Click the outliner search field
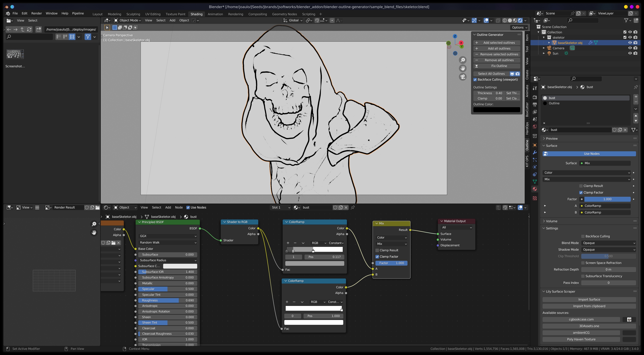 pos(582,20)
